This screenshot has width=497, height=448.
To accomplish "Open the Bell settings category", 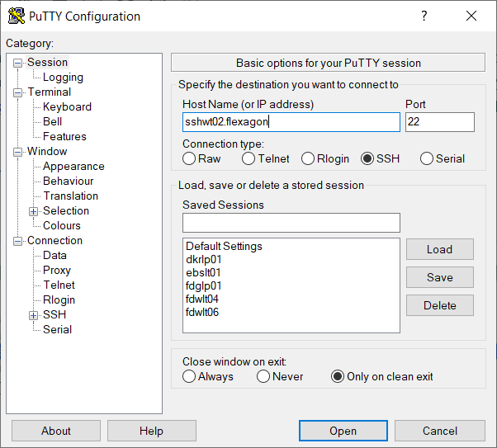I will 52,121.
